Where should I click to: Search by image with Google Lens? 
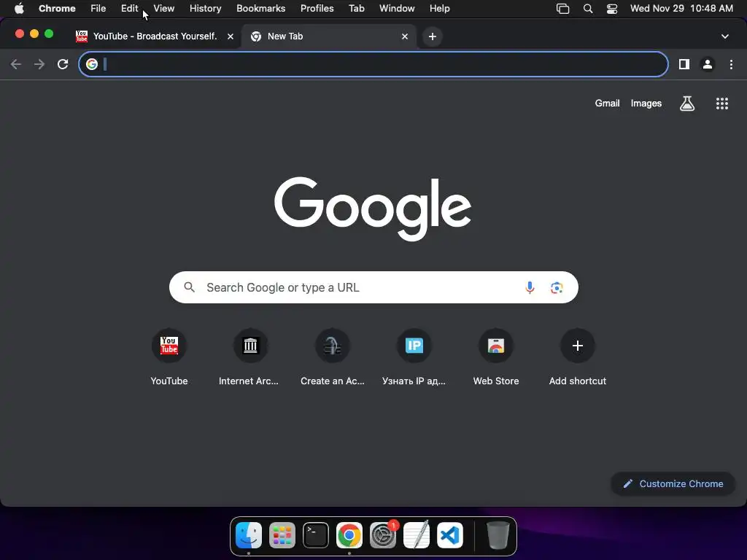click(x=557, y=287)
